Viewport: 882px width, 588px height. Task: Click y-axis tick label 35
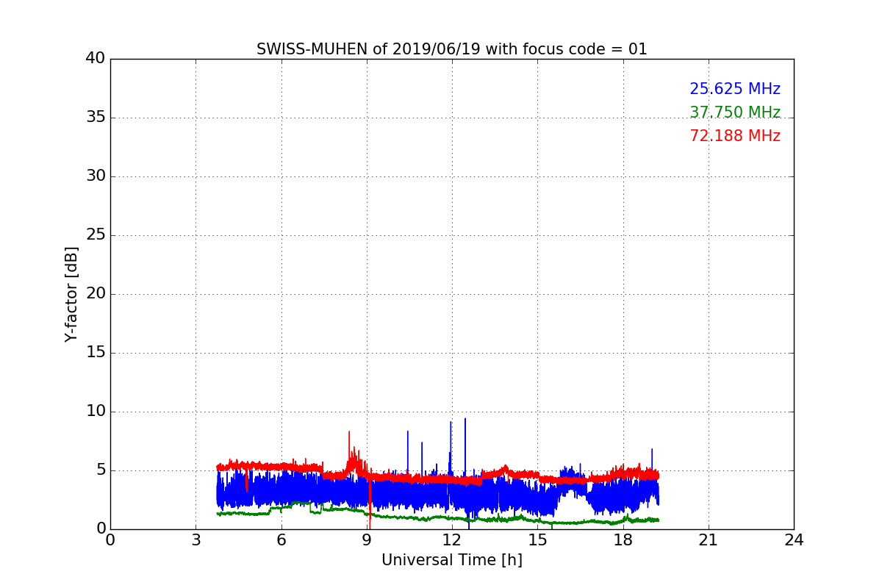pyautogui.click(x=96, y=118)
